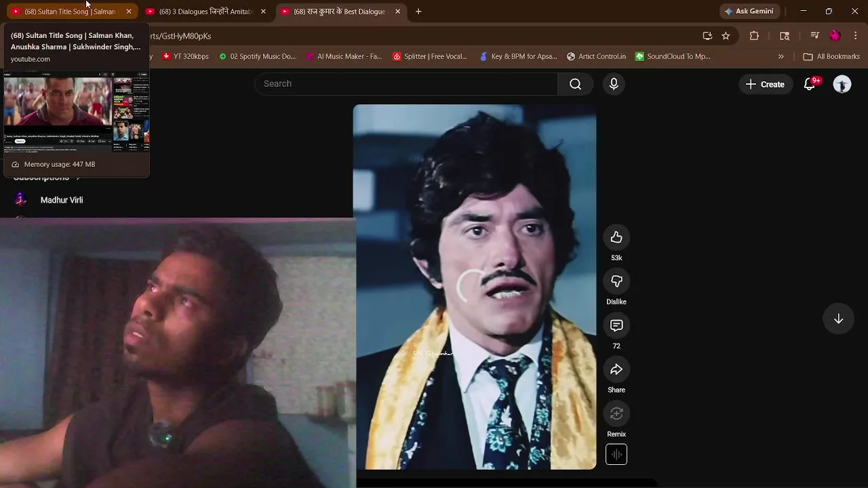
Task: Open the Create button
Action: coord(765,84)
